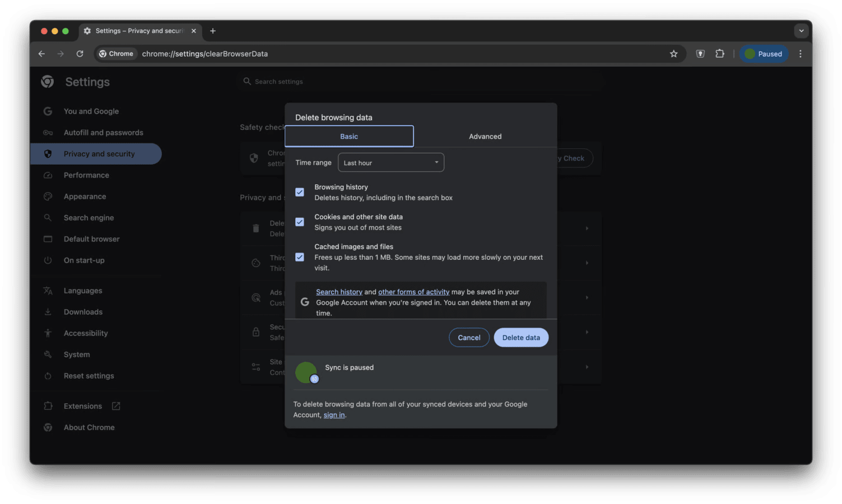842x504 pixels.
Task: Open the shield extension icon in toolbar
Action: tap(700, 54)
